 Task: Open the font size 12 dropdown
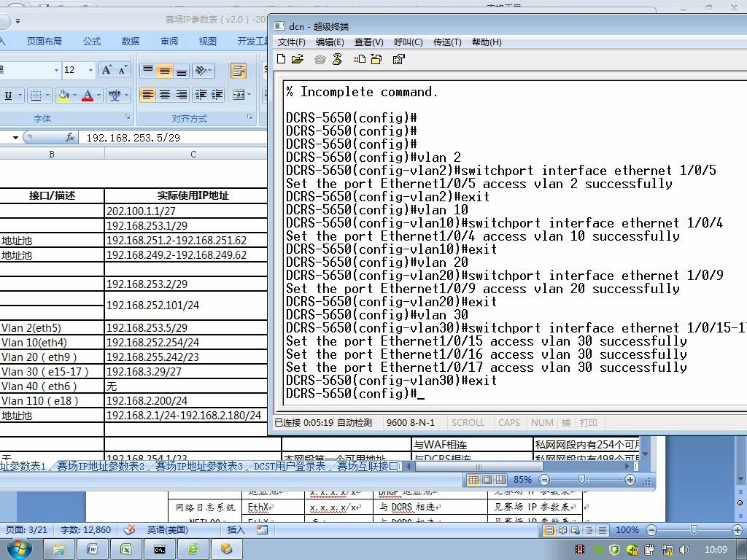pos(90,70)
